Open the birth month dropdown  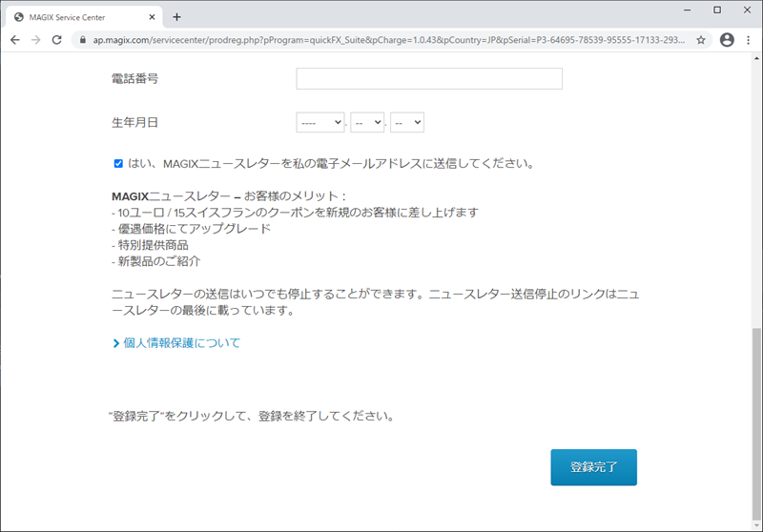tap(367, 123)
